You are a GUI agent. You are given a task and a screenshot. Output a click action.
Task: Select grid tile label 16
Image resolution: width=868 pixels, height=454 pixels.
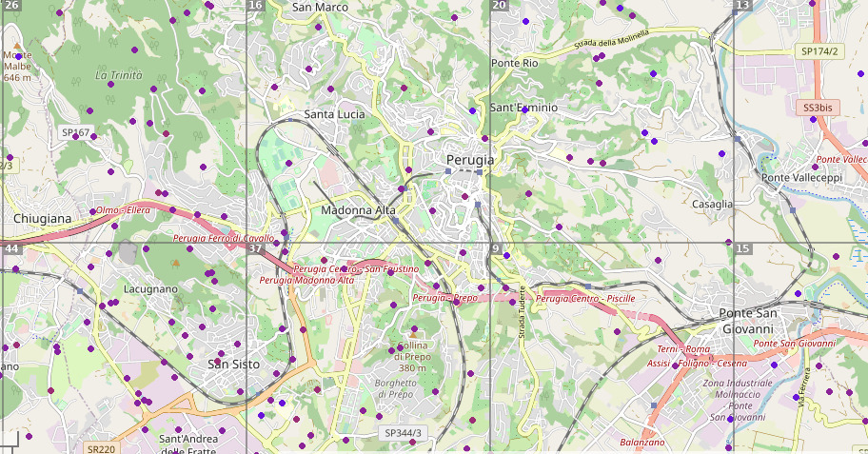coord(255,6)
